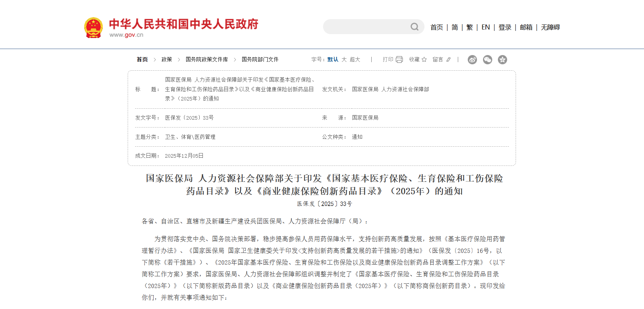Click issuing agency 国家医保局 人力资源社会保障部
This screenshot has height=309, width=644.
(x=390, y=89)
